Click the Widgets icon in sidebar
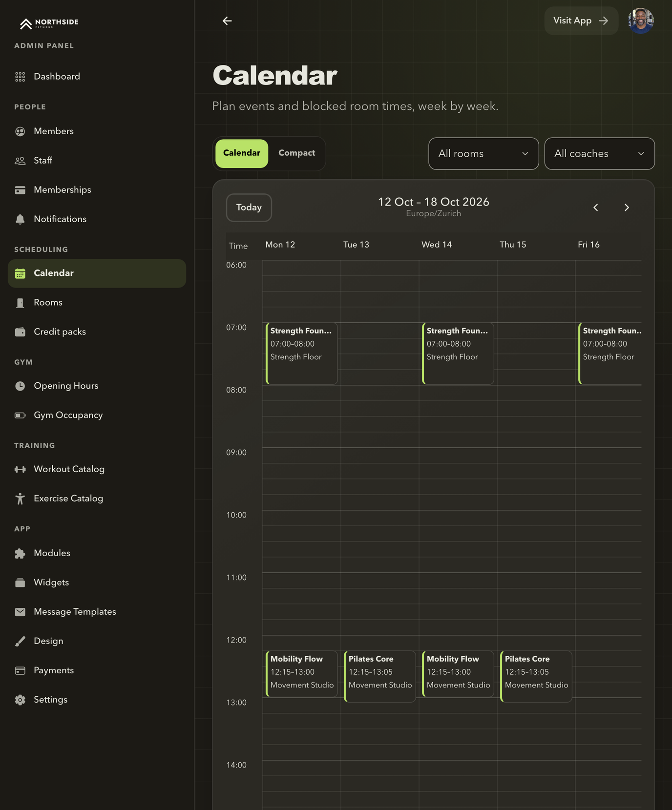This screenshot has height=810, width=672. [x=20, y=582]
